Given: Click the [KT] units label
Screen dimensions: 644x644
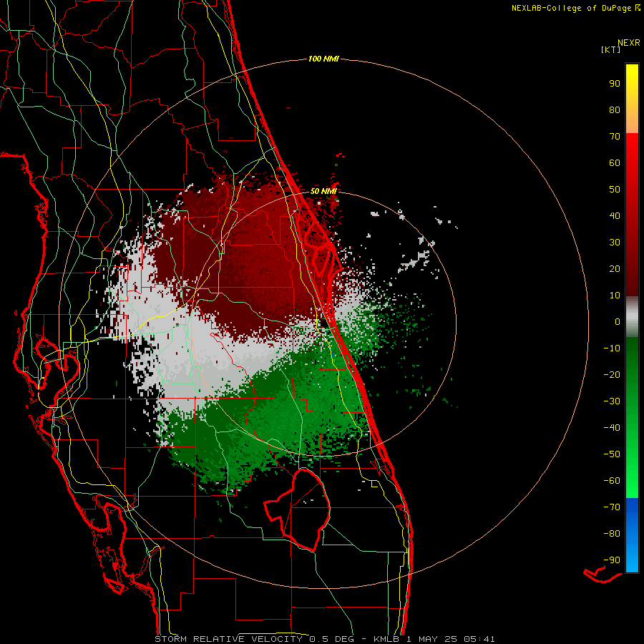Looking at the screenshot, I should point(610,49).
